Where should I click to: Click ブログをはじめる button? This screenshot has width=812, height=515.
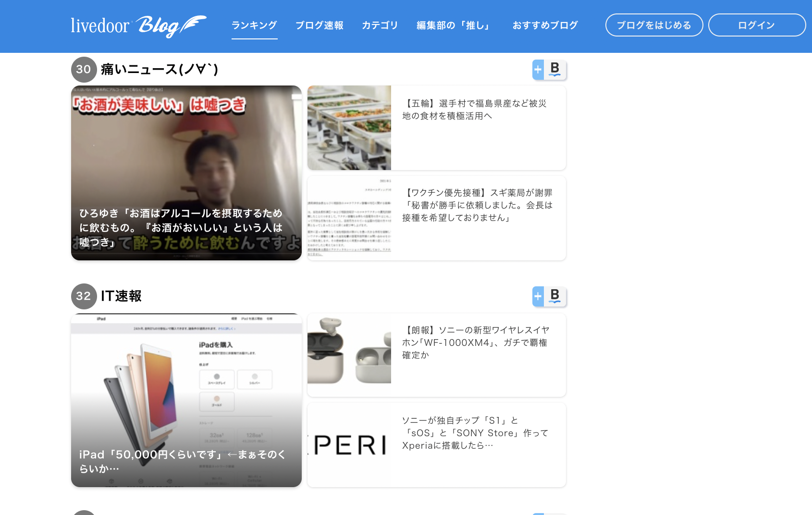click(x=654, y=25)
